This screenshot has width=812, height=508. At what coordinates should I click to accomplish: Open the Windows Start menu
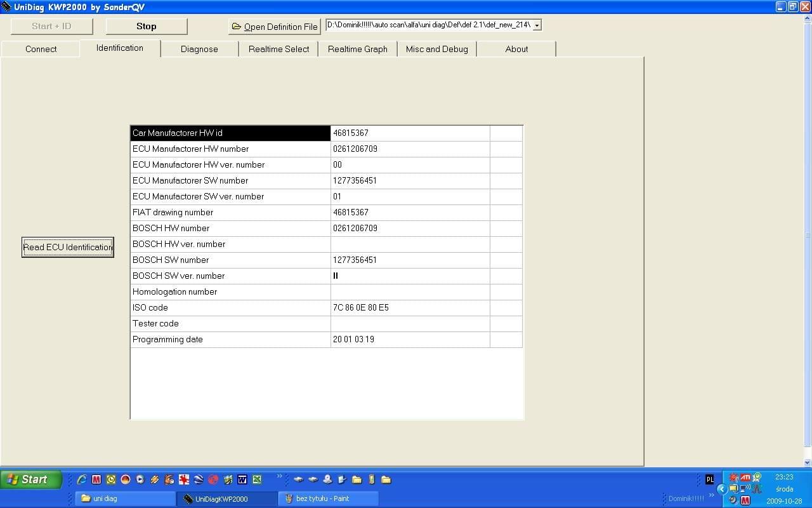click(x=30, y=479)
